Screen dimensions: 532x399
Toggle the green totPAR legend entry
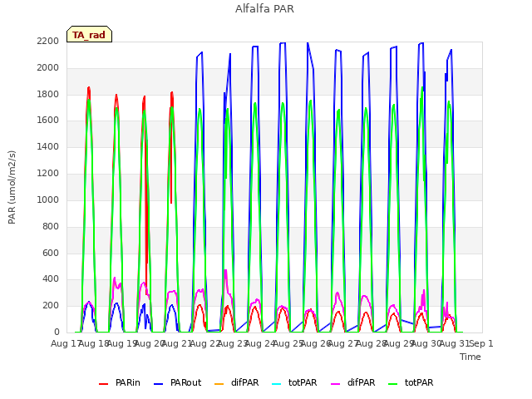point(411,382)
